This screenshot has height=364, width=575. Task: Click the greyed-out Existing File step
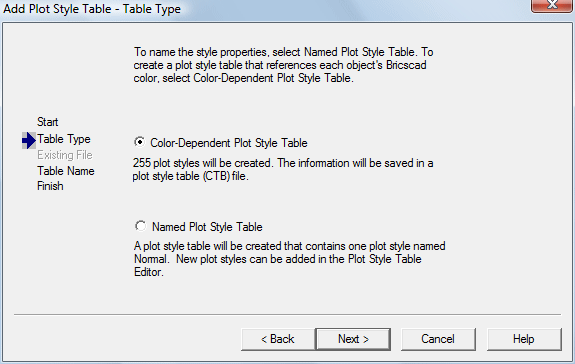(x=65, y=155)
